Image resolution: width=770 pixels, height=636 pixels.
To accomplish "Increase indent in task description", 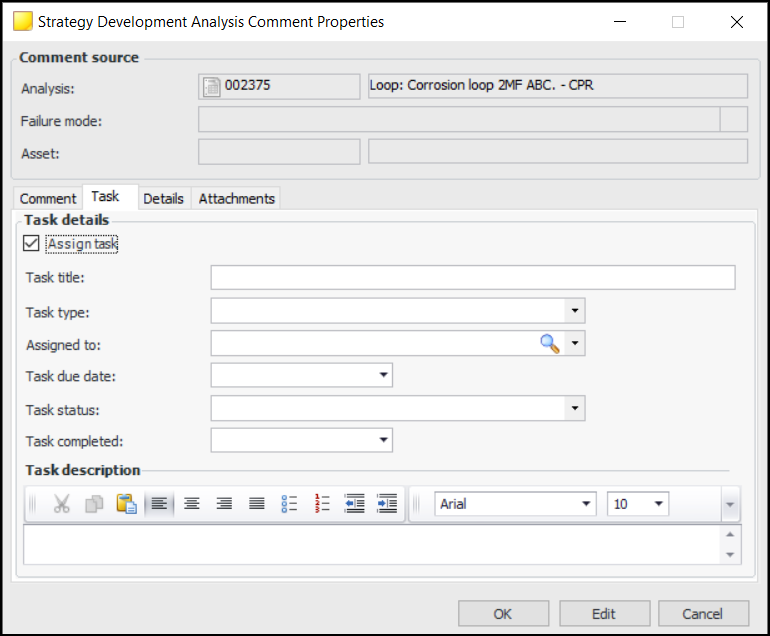I will click(x=387, y=504).
